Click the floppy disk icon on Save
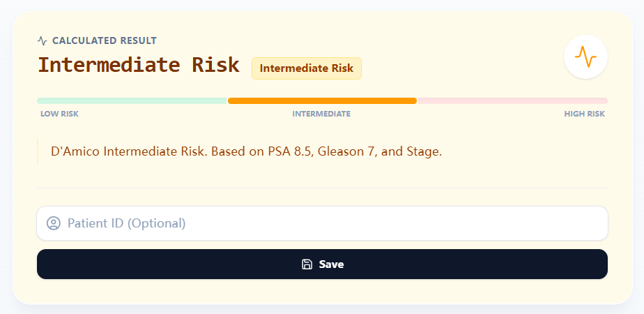The width and height of the screenshot is (644, 314). coord(307,264)
